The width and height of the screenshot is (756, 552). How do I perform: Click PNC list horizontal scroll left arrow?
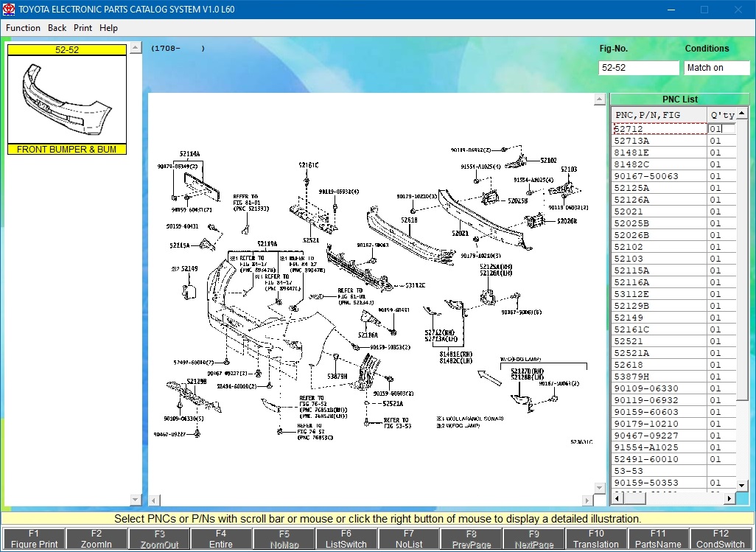tap(617, 498)
